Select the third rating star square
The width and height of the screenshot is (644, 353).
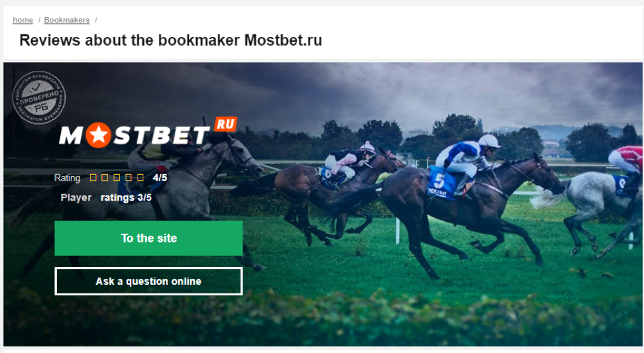(x=117, y=177)
